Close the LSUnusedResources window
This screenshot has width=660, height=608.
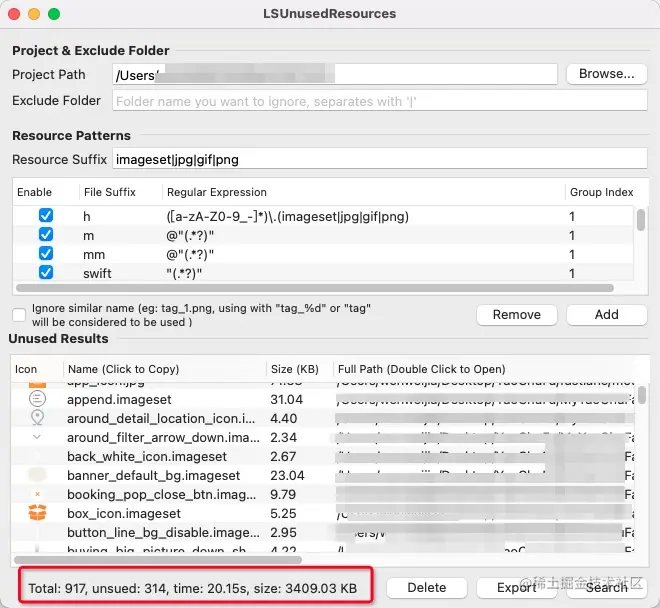click(x=14, y=14)
